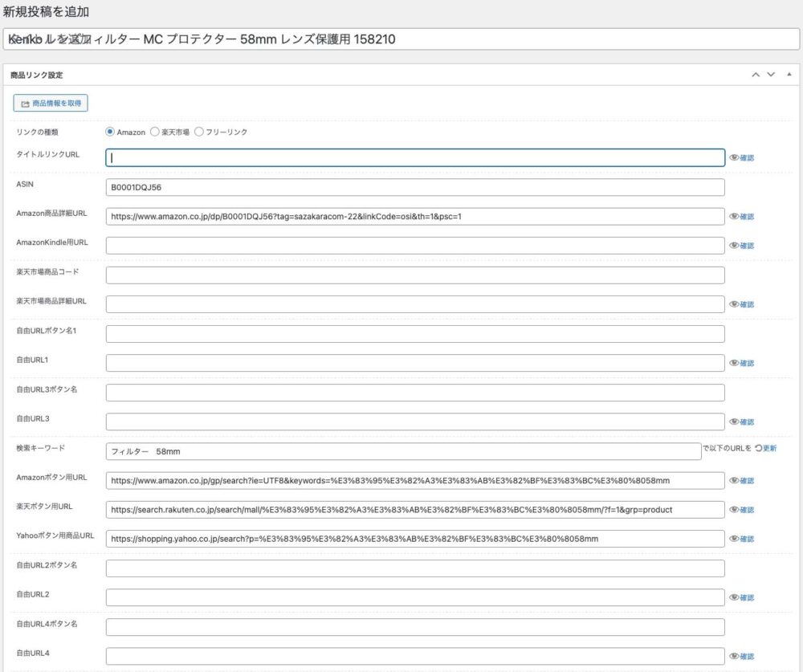The height and width of the screenshot is (672, 803).
Task: Focus the ASIN input field
Action: point(415,187)
